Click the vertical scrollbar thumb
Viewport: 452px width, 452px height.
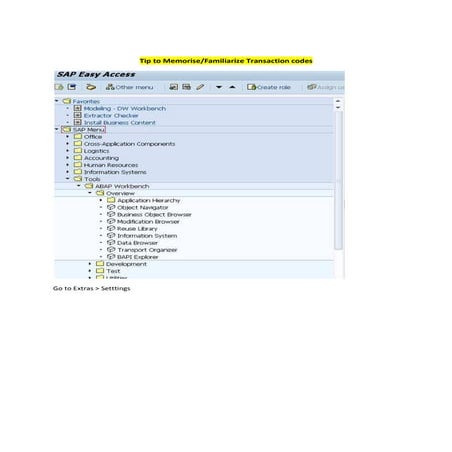338,180
